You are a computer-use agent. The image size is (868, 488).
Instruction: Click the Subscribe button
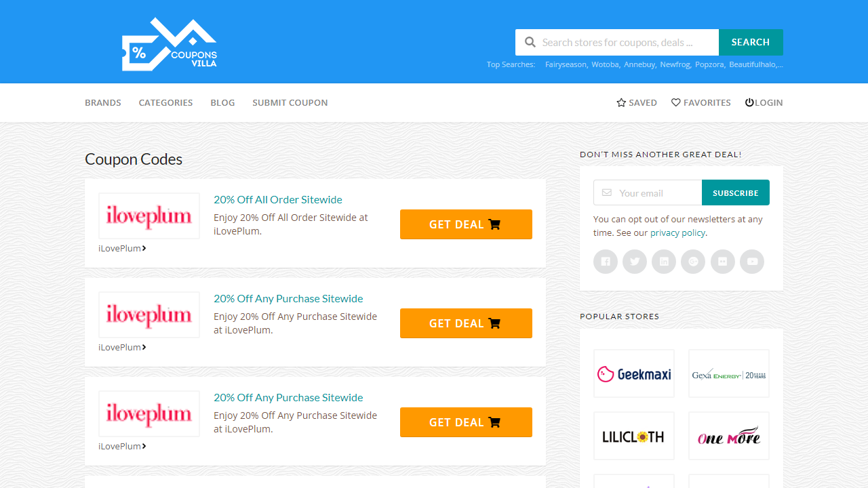click(x=735, y=192)
